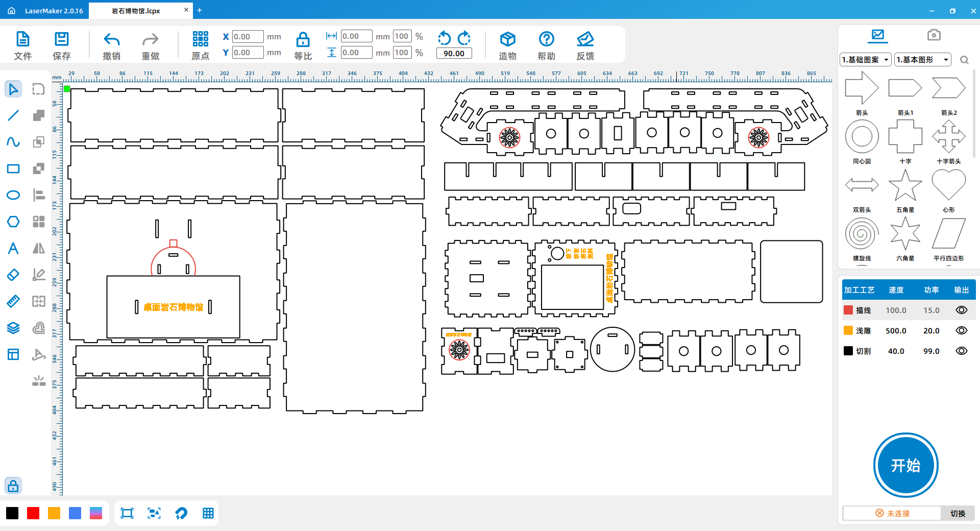This screenshot has width=980, height=531.
Task: Open the 造物 cube icon
Action: (507, 40)
